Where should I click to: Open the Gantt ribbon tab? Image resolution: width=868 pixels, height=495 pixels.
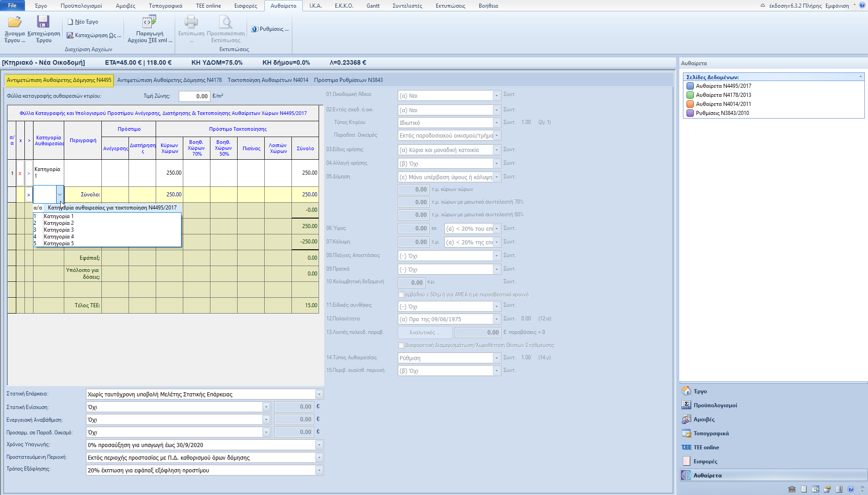coord(373,6)
